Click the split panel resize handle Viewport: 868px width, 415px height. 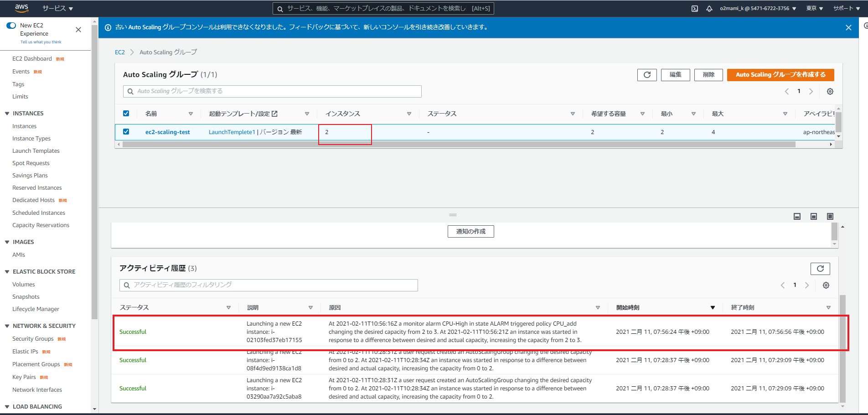pyautogui.click(x=453, y=215)
